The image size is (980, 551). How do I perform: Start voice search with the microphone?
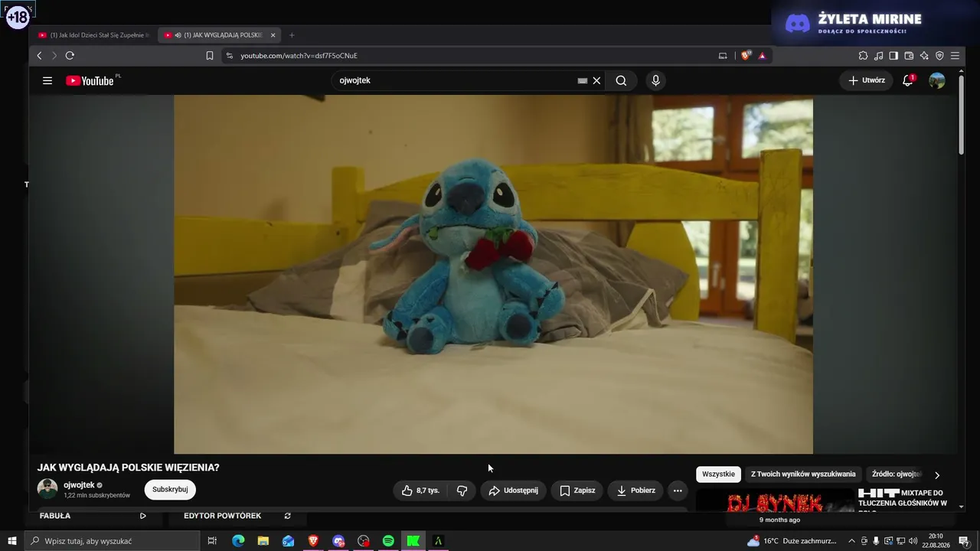click(x=655, y=80)
